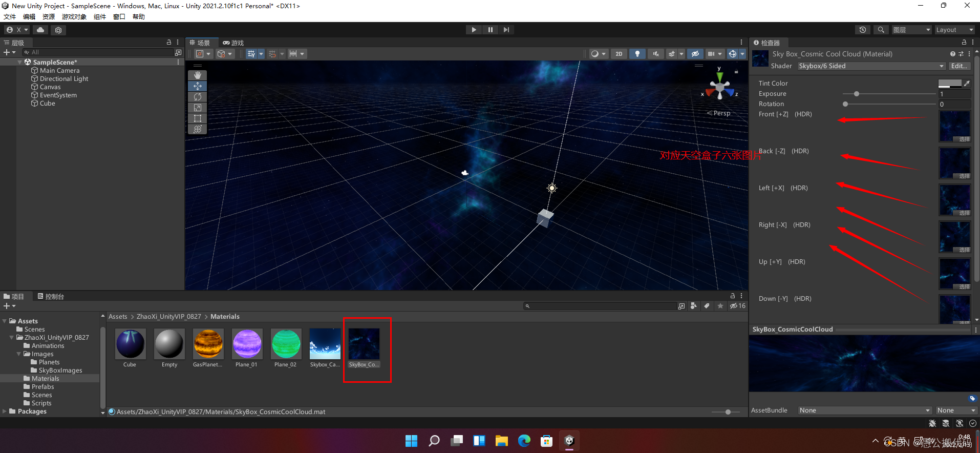Open the global search magnifier
This screenshot has height=453, width=980.
point(881,30)
